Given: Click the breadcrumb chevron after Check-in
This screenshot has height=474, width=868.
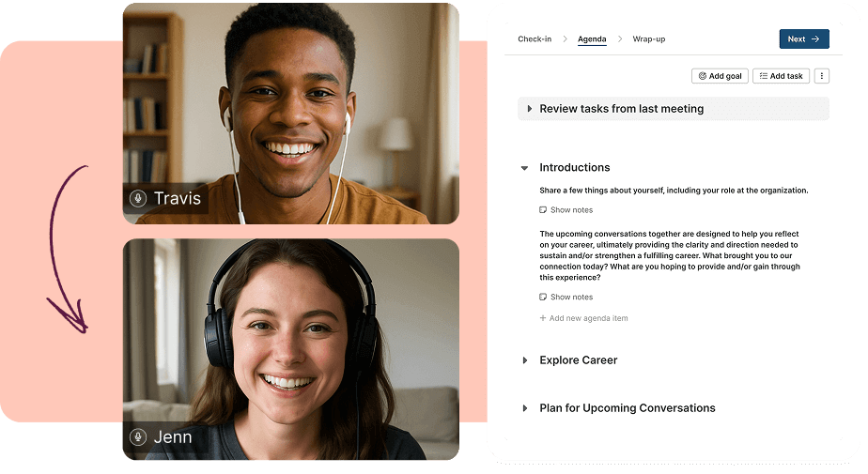Looking at the screenshot, I should (565, 39).
